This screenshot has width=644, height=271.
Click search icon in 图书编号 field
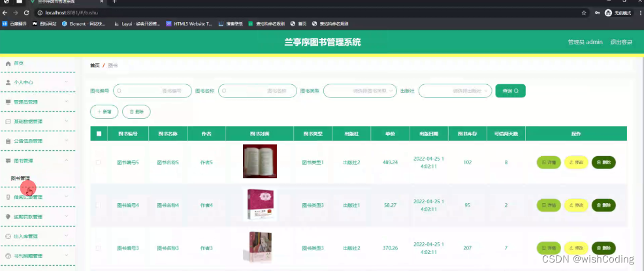point(119,91)
